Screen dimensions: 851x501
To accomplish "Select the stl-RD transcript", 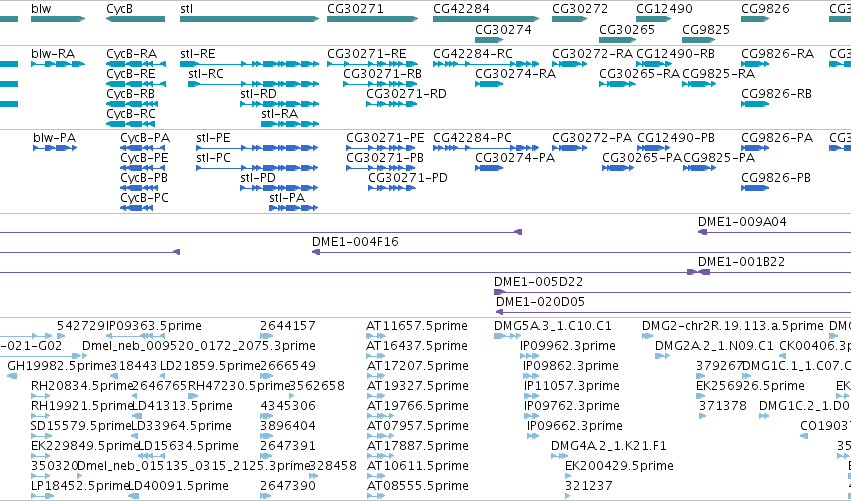I will (280, 104).
